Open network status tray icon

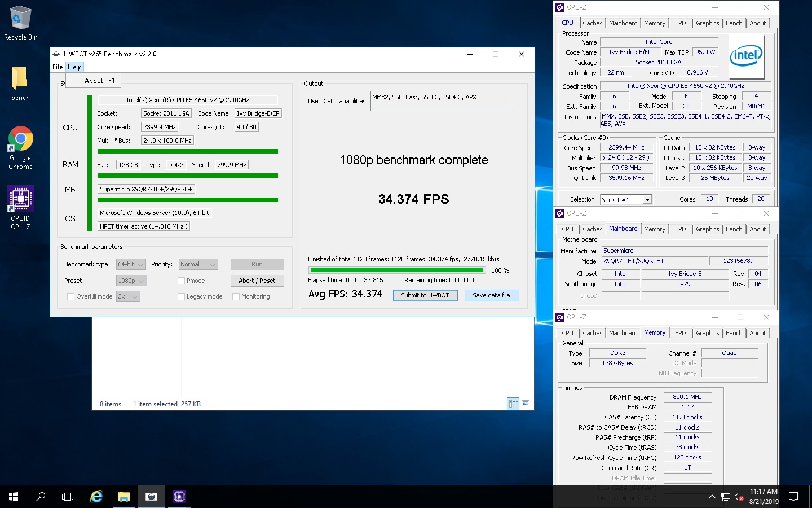[726, 497]
